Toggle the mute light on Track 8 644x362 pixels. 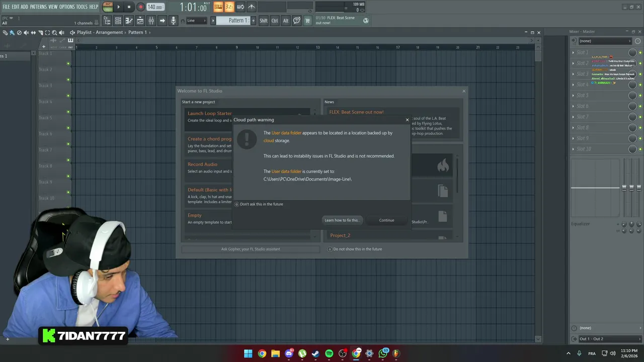pyautogui.click(x=68, y=176)
